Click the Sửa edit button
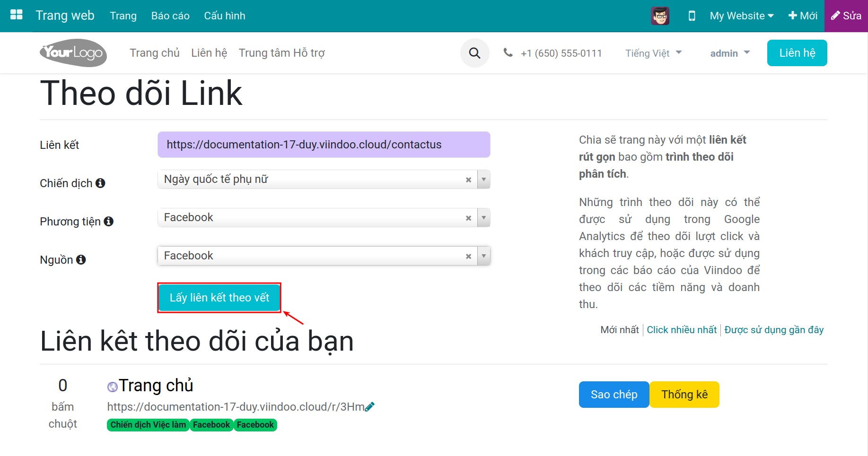The height and width of the screenshot is (456, 868). [x=846, y=16]
